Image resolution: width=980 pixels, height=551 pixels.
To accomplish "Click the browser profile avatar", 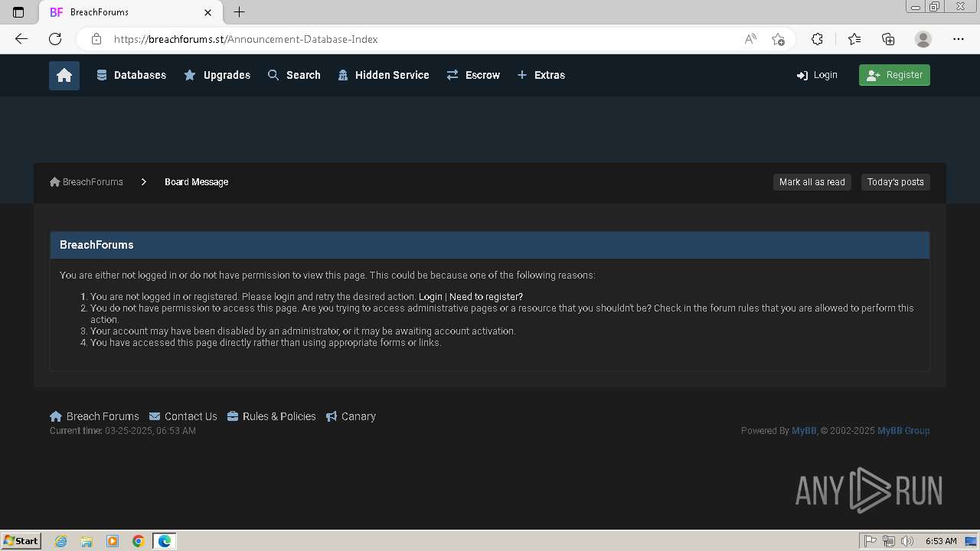I will pyautogui.click(x=923, y=39).
